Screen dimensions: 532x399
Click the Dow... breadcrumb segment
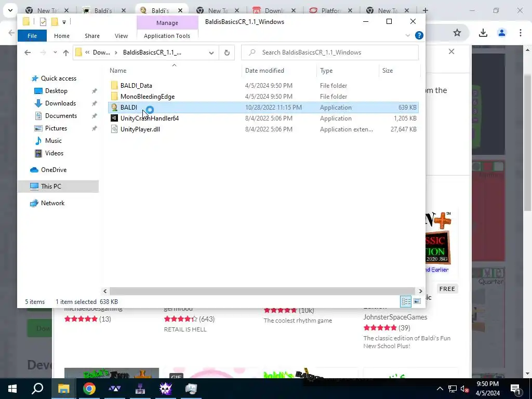pyautogui.click(x=101, y=52)
